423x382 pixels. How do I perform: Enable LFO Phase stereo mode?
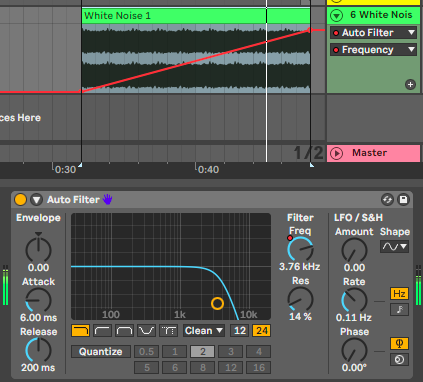click(399, 344)
